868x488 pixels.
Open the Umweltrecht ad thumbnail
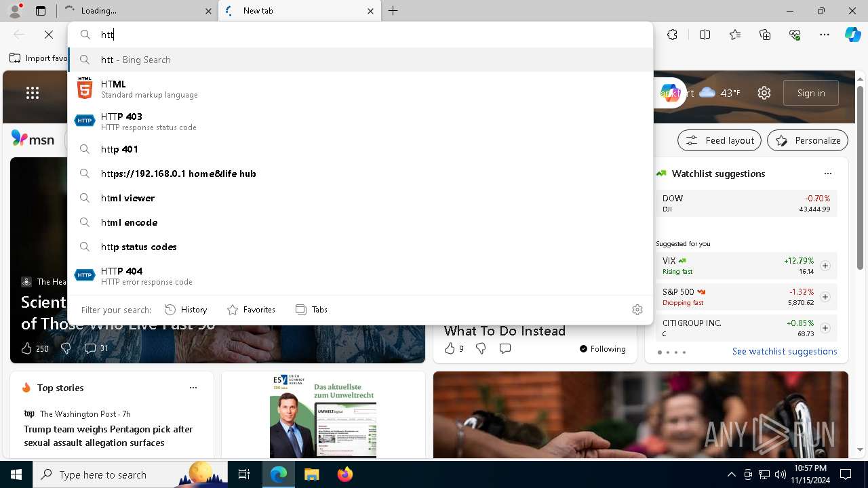click(x=323, y=415)
